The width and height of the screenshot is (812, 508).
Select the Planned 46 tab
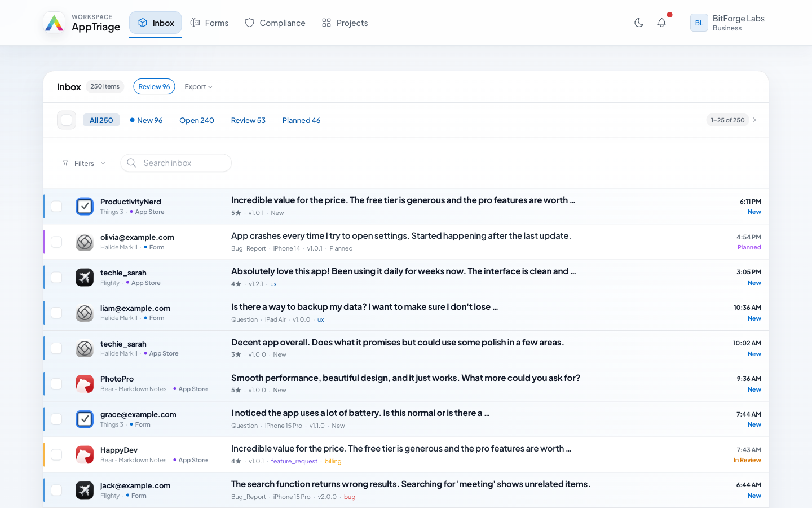tap(301, 120)
